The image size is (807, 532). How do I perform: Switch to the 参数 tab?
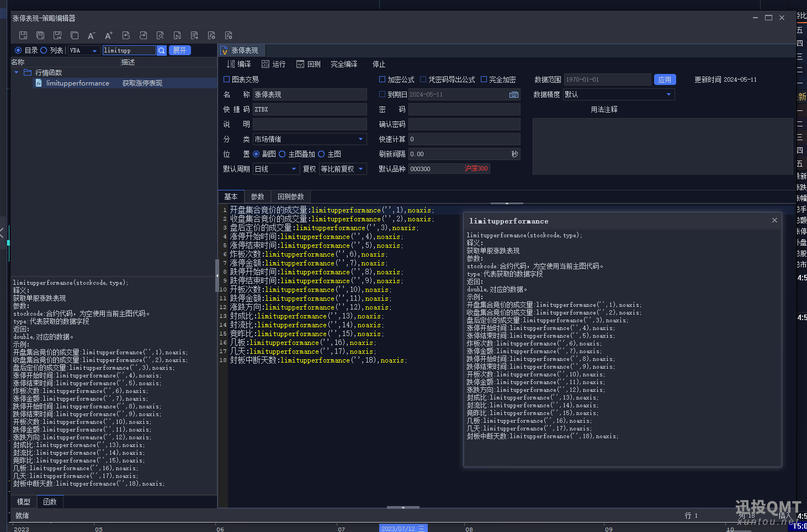click(x=258, y=196)
